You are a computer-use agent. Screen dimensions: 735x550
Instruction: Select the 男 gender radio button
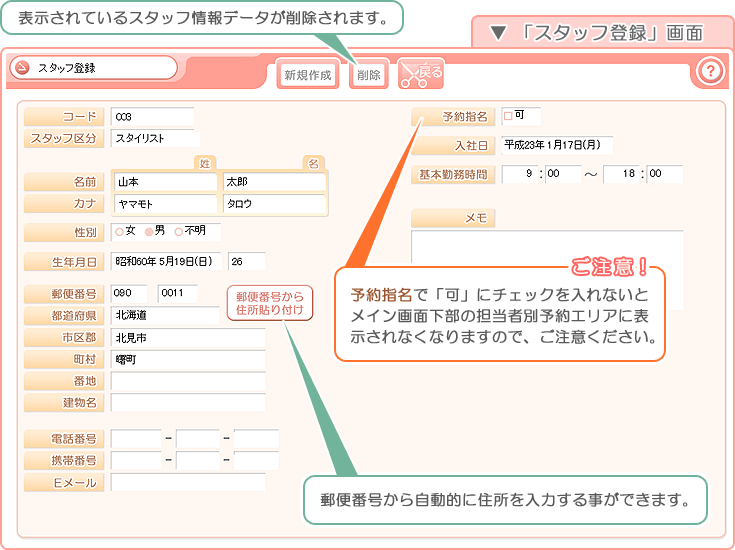149,232
